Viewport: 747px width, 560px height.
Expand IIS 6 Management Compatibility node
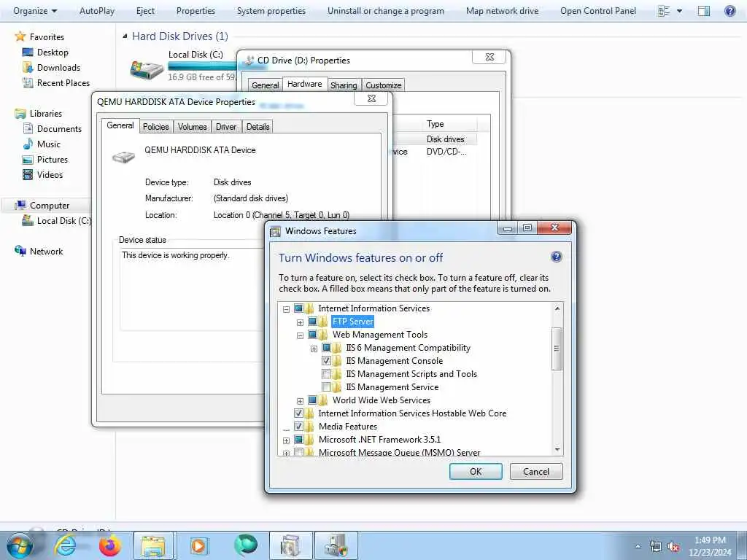point(314,349)
